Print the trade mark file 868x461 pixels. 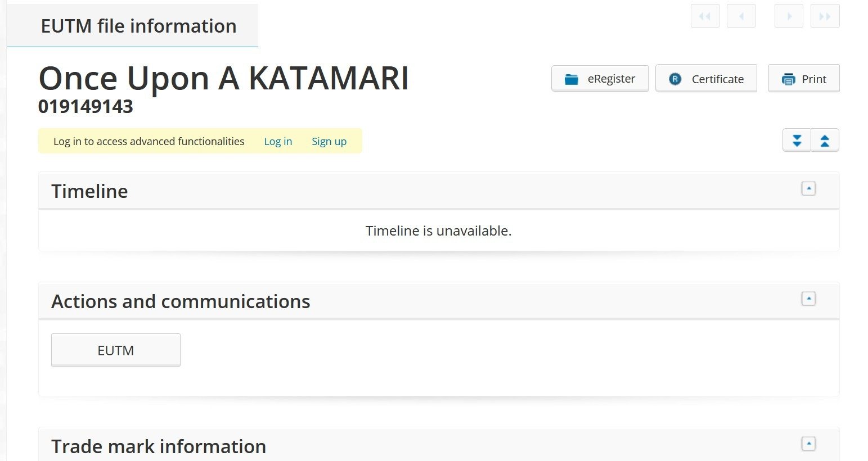[x=804, y=79]
